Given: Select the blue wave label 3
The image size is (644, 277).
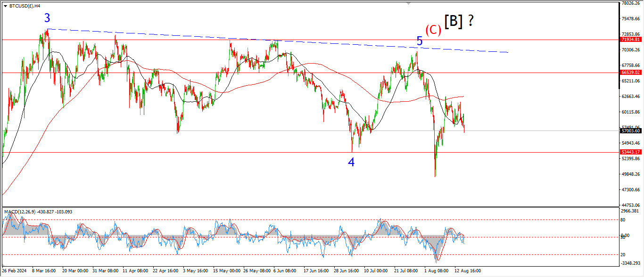Looking at the screenshot, I should point(47,18).
